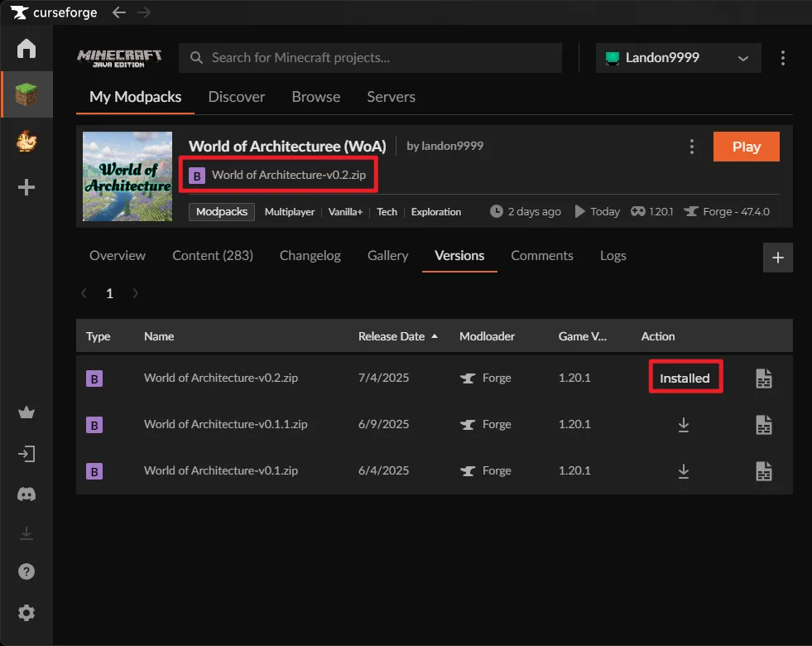Viewport: 812px width, 646px height.
Task: Click the curseforge logo in title bar
Action: [54, 12]
